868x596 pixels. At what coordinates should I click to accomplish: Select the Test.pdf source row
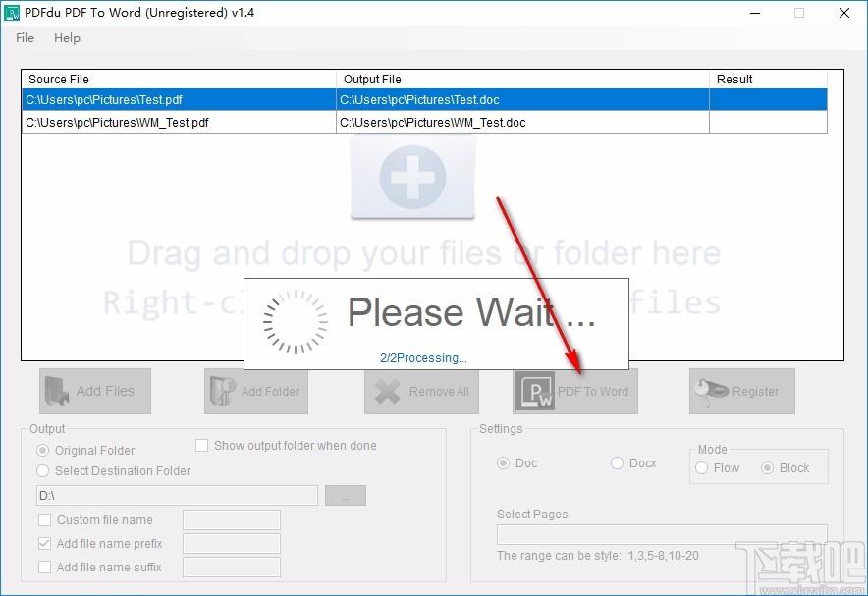click(179, 100)
